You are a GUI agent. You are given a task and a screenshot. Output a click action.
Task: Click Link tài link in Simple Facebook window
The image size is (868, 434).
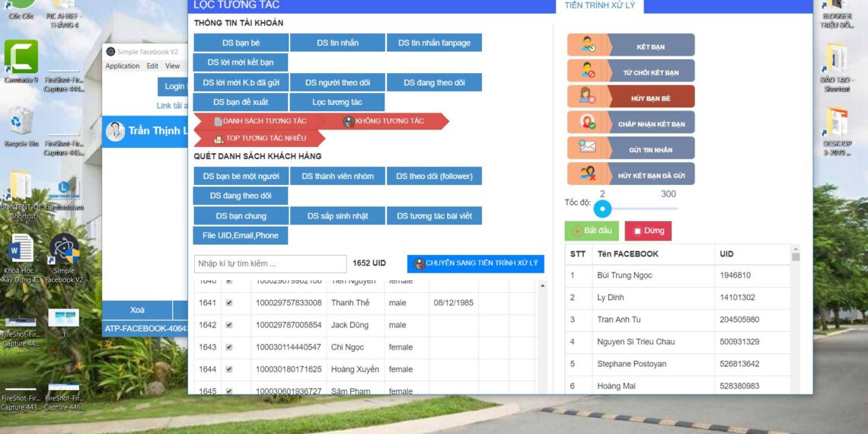point(171,105)
